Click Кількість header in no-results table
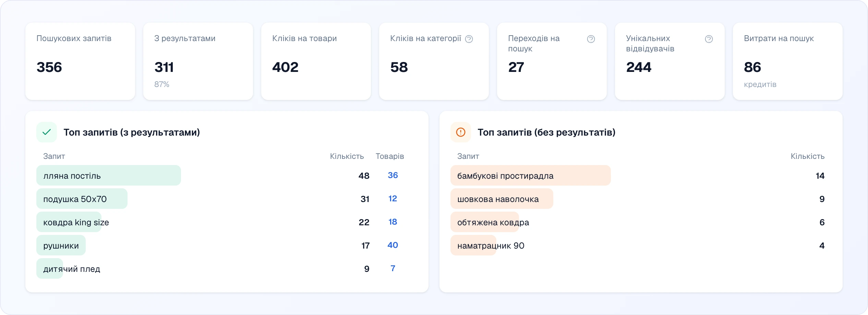868x315 pixels. coord(808,156)
